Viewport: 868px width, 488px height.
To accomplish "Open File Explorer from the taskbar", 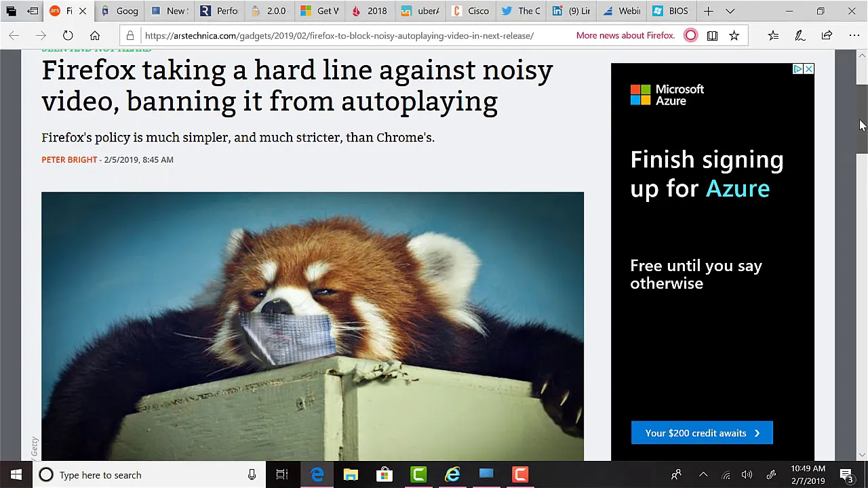I will (x=351, y=474).
